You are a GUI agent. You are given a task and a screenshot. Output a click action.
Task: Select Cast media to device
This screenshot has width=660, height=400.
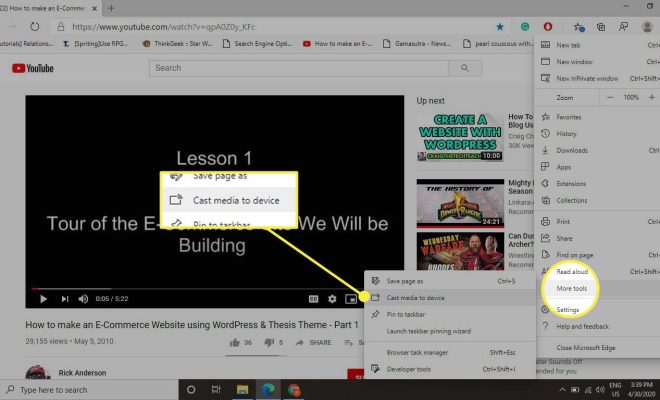coord(450,298)
